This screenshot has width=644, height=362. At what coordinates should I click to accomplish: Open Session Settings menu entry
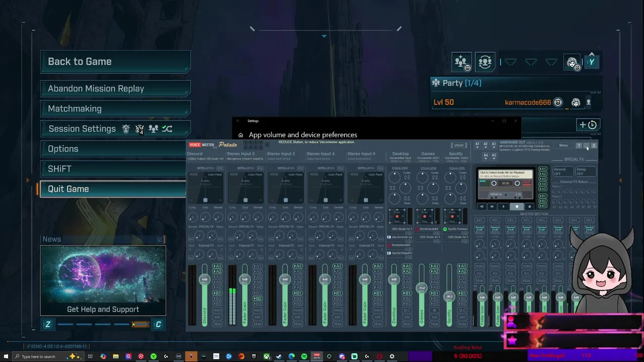[115, 129]
